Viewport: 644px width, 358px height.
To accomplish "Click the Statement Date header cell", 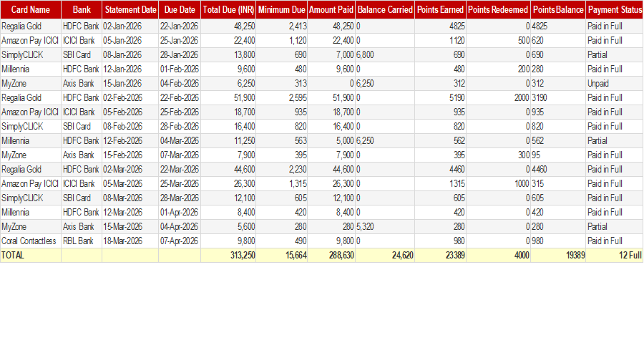I will click(130, 10).
